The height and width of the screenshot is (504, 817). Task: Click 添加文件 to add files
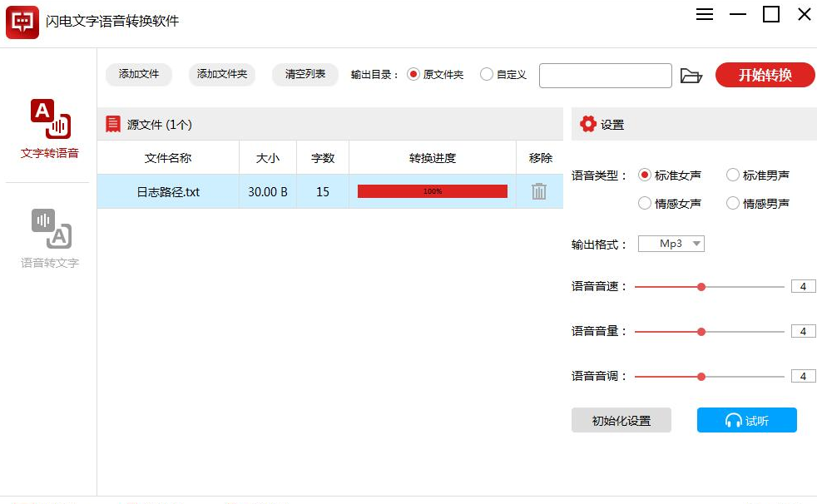(138, 74)
